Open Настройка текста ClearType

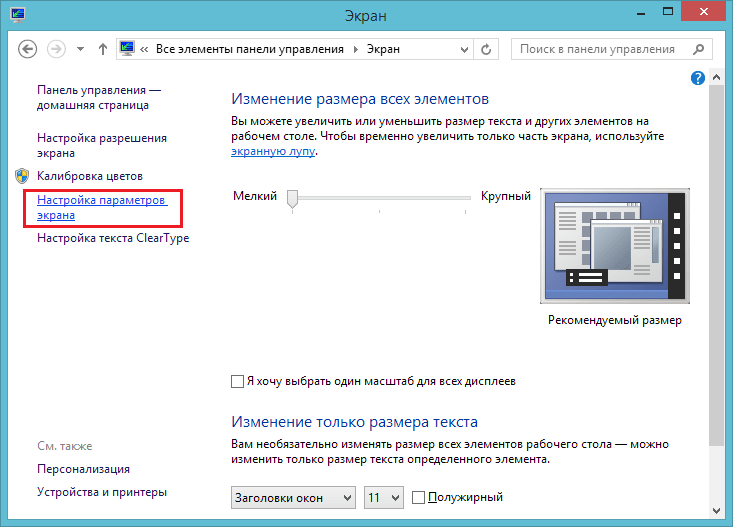[x=113, y=238]
